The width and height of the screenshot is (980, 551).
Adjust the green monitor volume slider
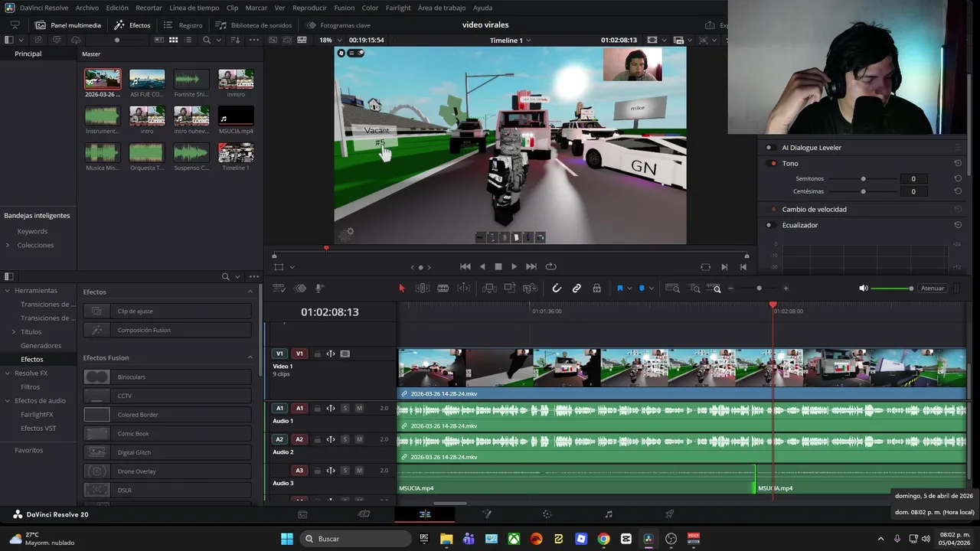coord(892,289)
